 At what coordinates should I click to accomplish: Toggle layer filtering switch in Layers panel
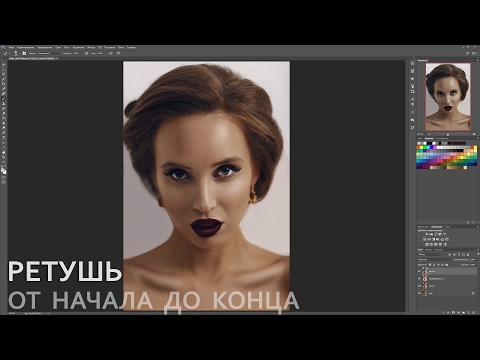[478, 254]
